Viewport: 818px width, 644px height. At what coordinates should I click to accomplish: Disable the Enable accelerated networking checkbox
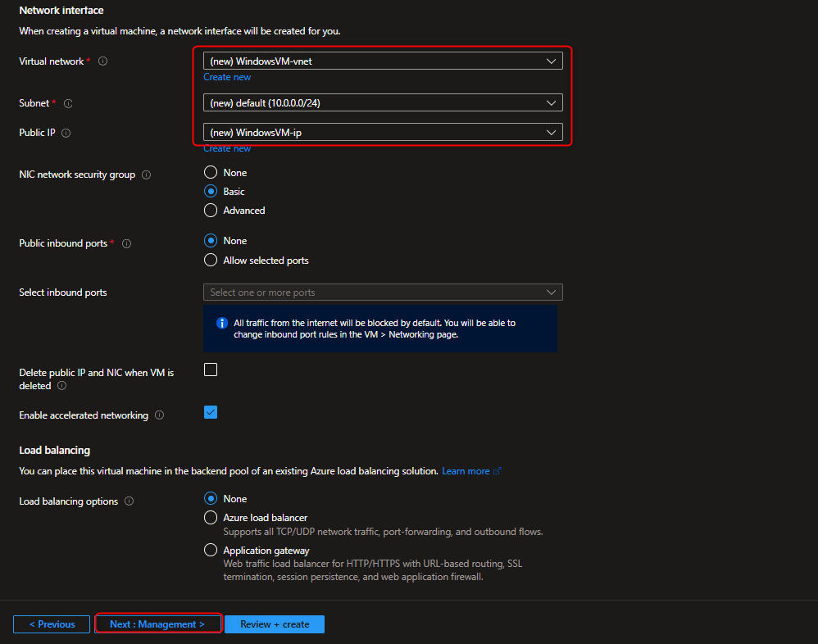point(211,412)
